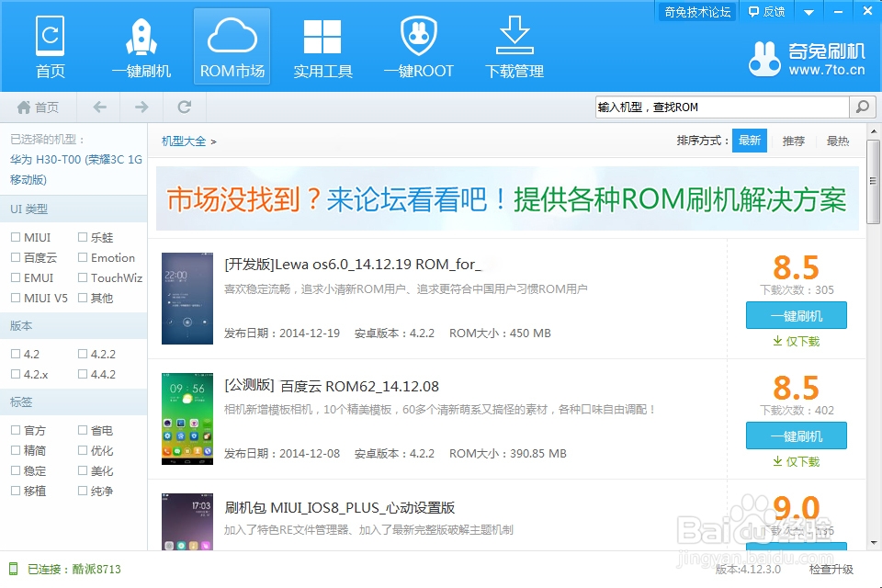This screenshot has height=588, width=882.
Task: Open the 一键刷机 rocket icon
Action: coord(141,47)
